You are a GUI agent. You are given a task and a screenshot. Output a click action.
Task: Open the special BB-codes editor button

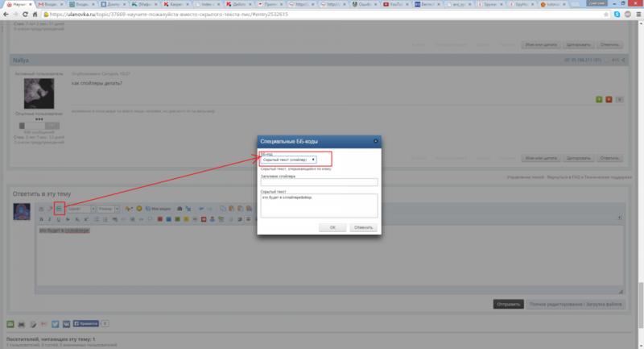tap(59, 209)
